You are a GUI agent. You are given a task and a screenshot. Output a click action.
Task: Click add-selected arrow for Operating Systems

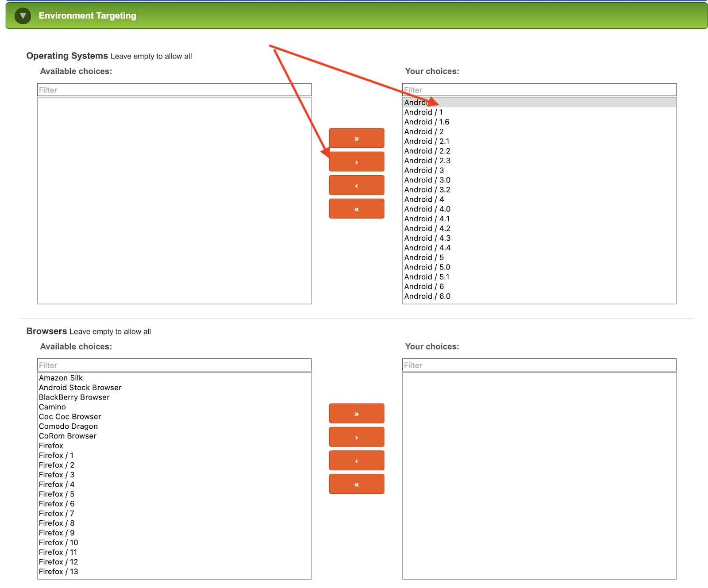[x=356, y=161]
